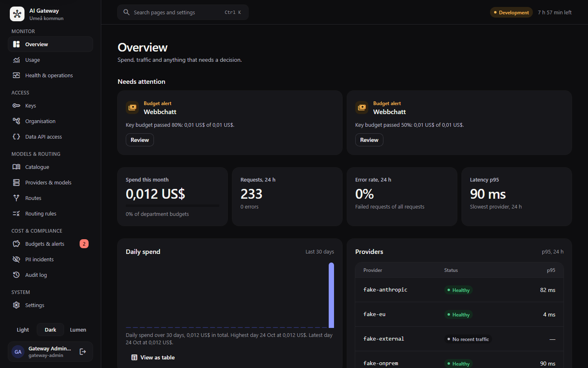Image resolution: width=588 pixels, height=368 pixels.
Task: Click the PII incidents crossed-eye icon
Action: pyautogui.click(x=16, y=259)
